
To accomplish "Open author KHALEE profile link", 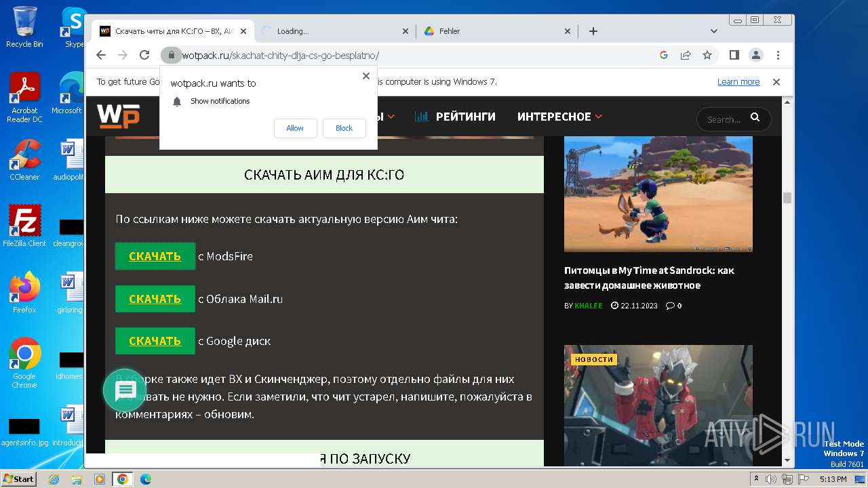I will pos(589,306).
